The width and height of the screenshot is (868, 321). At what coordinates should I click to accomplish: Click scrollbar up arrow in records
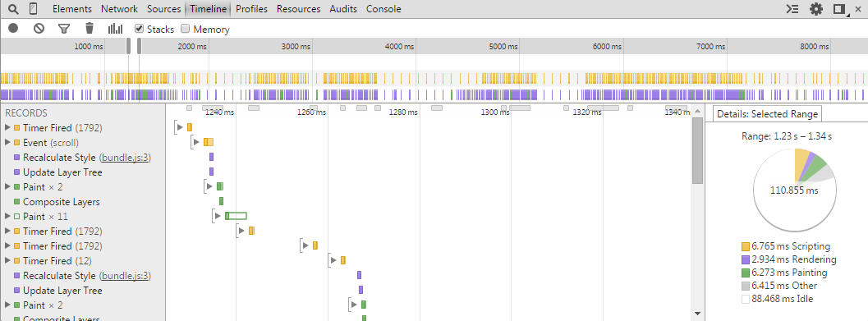point(697,111)
